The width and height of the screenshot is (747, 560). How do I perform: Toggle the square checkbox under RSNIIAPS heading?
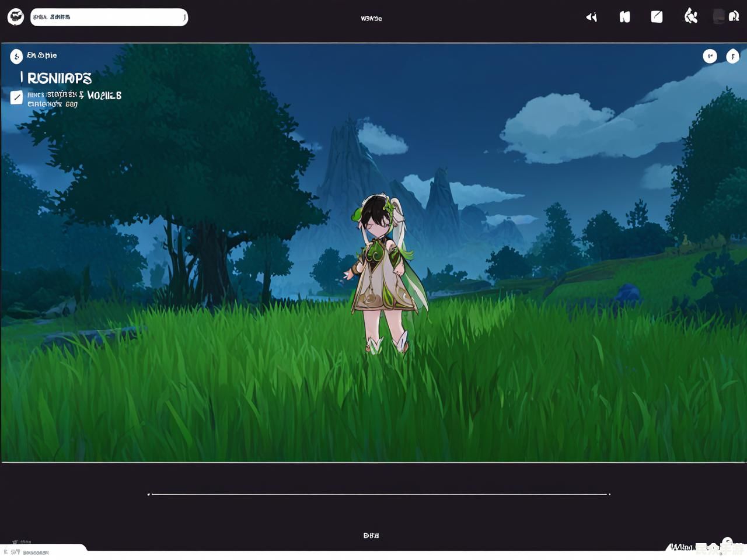16,97
